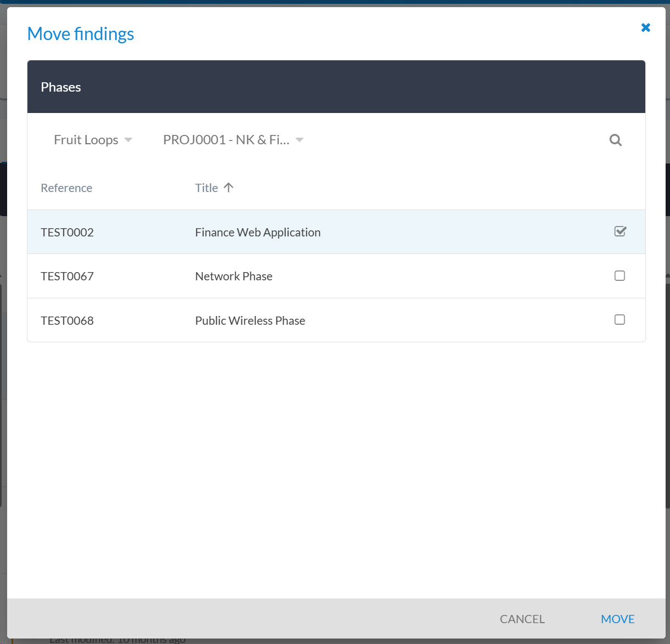Click the caret arrow next to PROJ0001
The width and height of the screenshot is (670, 644).
300,140
